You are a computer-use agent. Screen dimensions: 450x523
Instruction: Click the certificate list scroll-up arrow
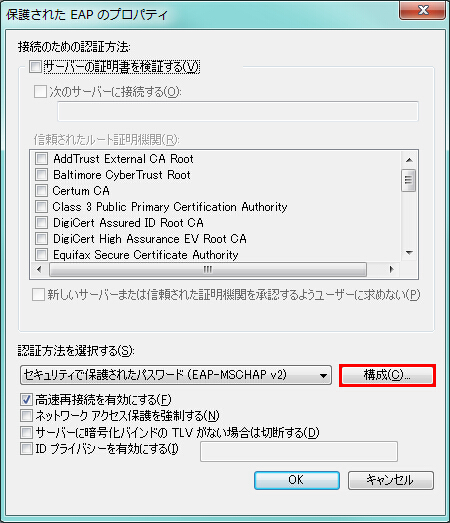click(x=409, y=160)
